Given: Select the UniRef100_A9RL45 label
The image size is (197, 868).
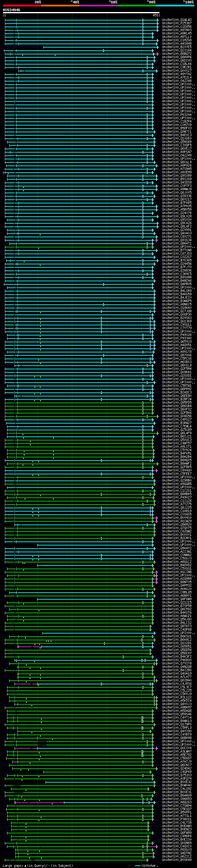Looking at the screenshot, I should (x=177, y=33).
